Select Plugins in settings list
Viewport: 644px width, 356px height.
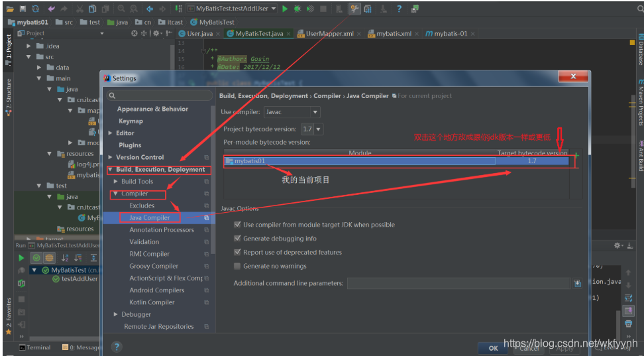pos(130,145)
